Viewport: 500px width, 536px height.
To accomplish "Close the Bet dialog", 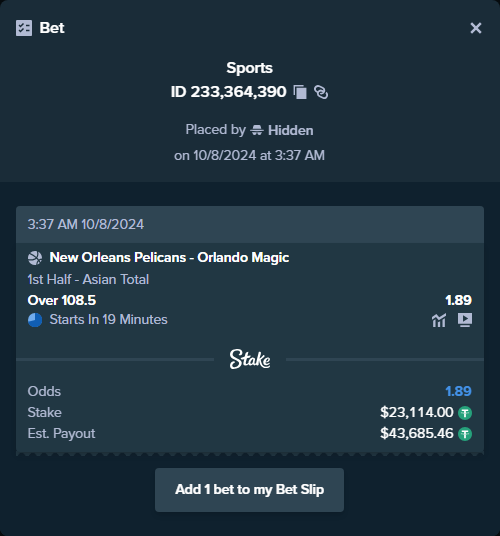I will (x=476, y=28).
